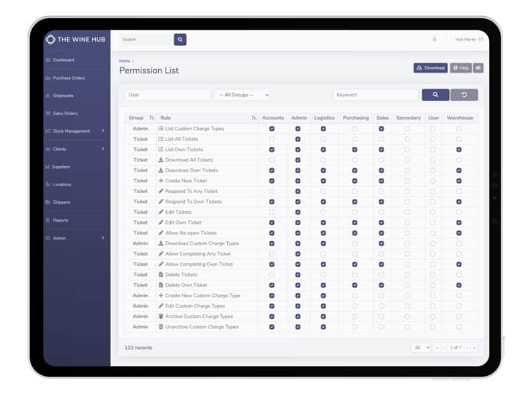The height and width of the screenshot is (396, 532).
Task: Click the filter search magnifier button
Action: pos(436,94)
